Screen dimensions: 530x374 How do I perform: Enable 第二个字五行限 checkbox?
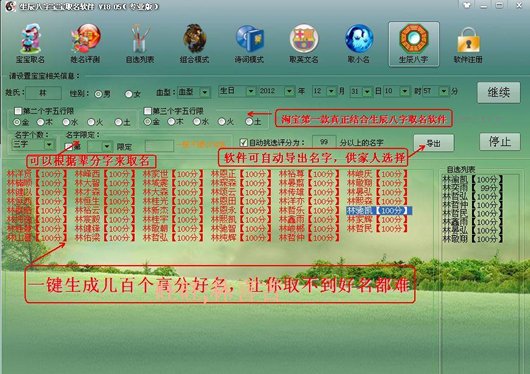point(18,111)
